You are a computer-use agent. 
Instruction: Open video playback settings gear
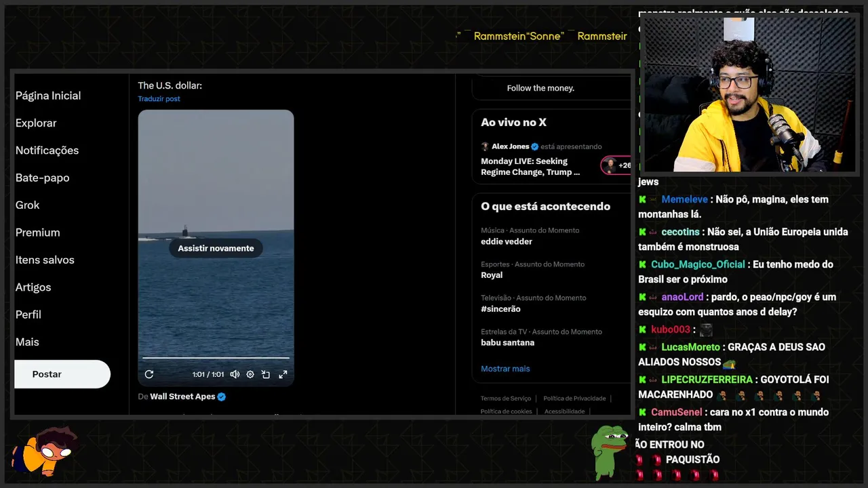click(250, 374)
